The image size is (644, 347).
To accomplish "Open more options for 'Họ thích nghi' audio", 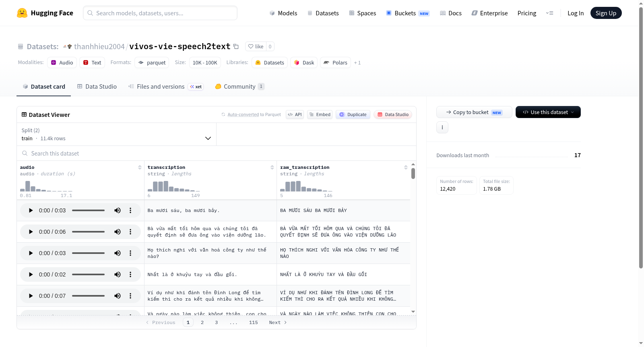I will pos(130,253).
